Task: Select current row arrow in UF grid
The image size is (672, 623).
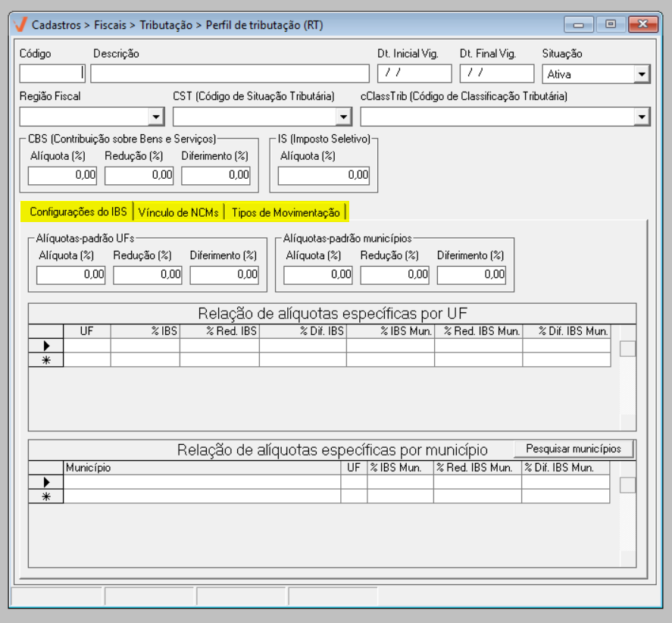Action: click(46, 346)
